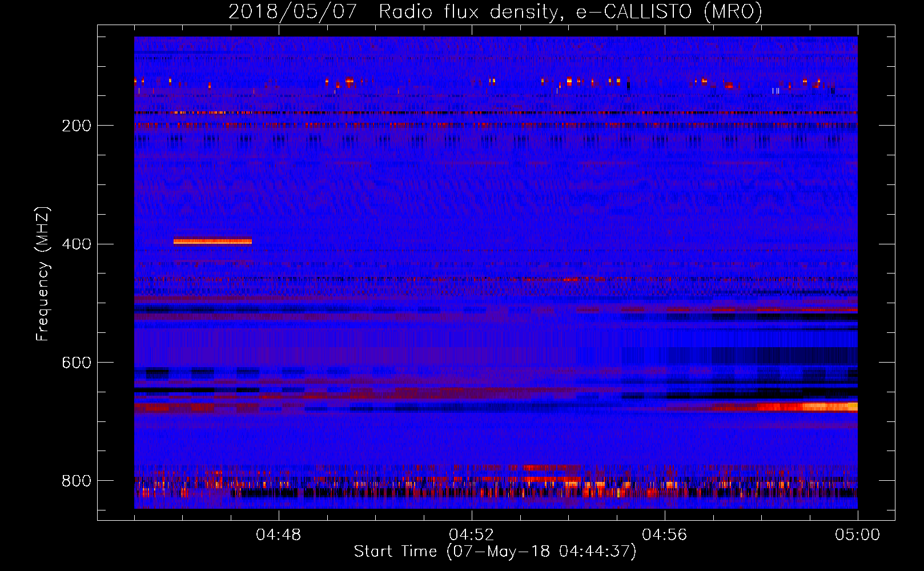Click the 05:00 time tick label
924x571 pixels.
tap(858, 534)
